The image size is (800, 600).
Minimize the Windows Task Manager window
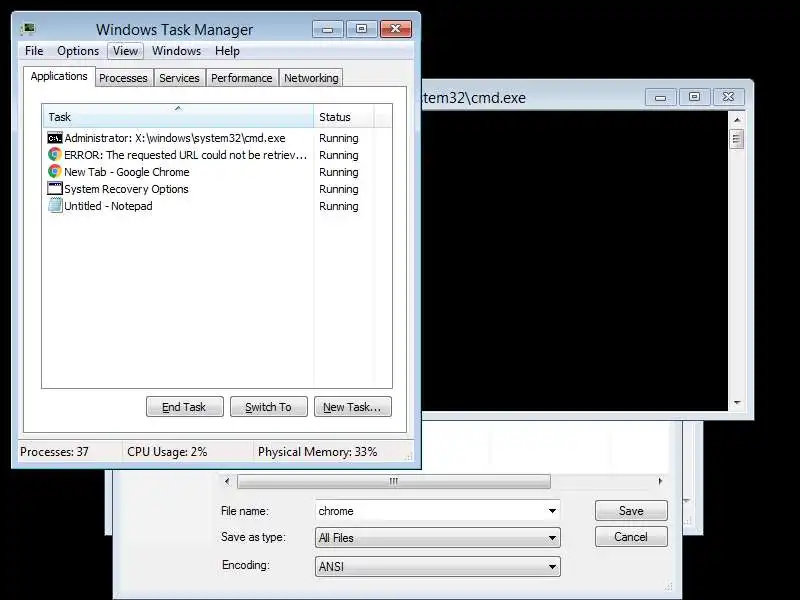click(328, 29)
